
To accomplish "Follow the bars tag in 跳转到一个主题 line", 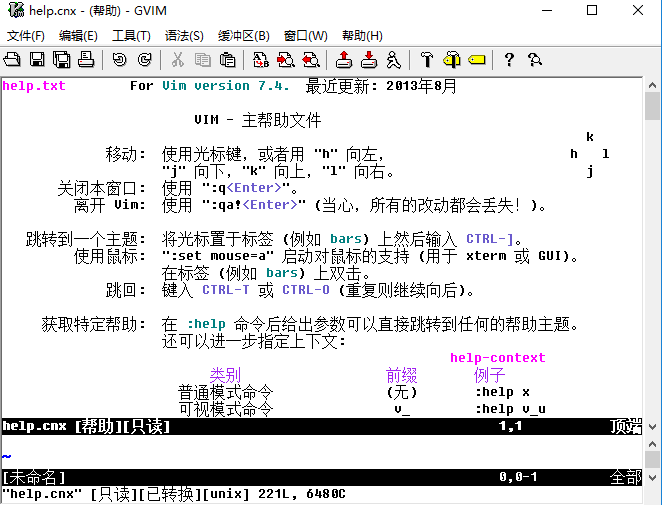I will tap(346, 239).
